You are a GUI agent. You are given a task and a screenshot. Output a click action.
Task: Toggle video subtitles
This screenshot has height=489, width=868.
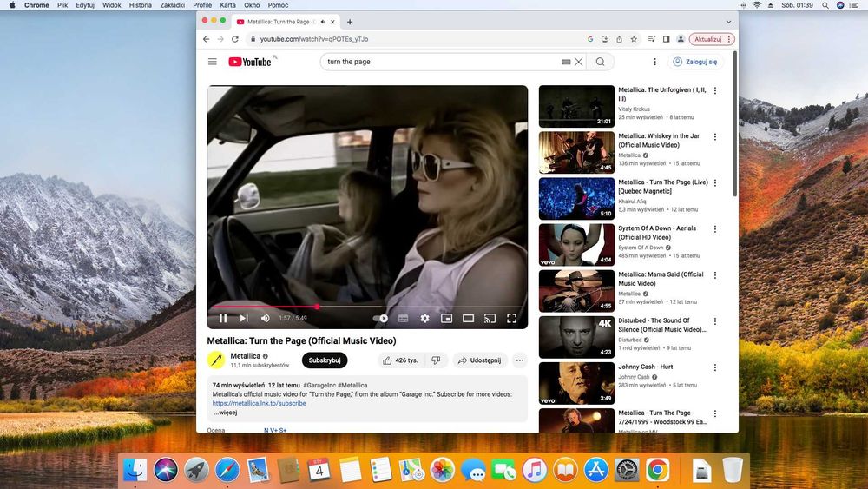click(403, 319)
